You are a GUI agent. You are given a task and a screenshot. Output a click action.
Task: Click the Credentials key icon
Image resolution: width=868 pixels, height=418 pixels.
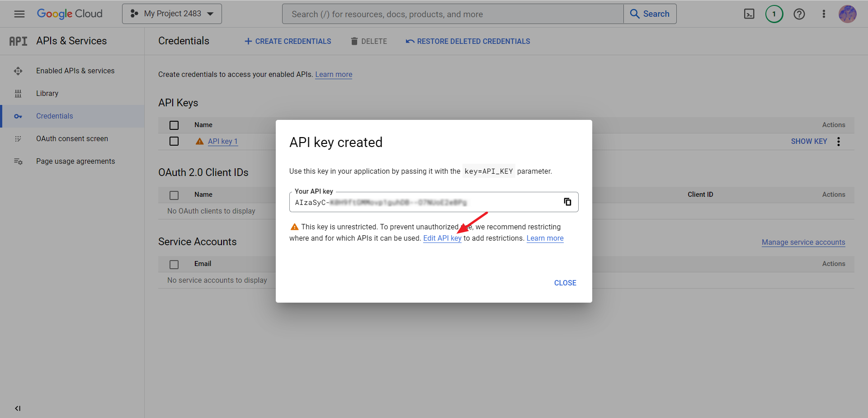tap(18, 116)
